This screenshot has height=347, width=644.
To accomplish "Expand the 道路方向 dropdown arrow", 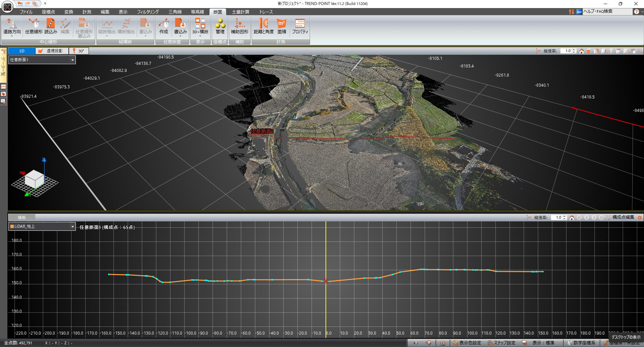I will click(x=12, y=36).
